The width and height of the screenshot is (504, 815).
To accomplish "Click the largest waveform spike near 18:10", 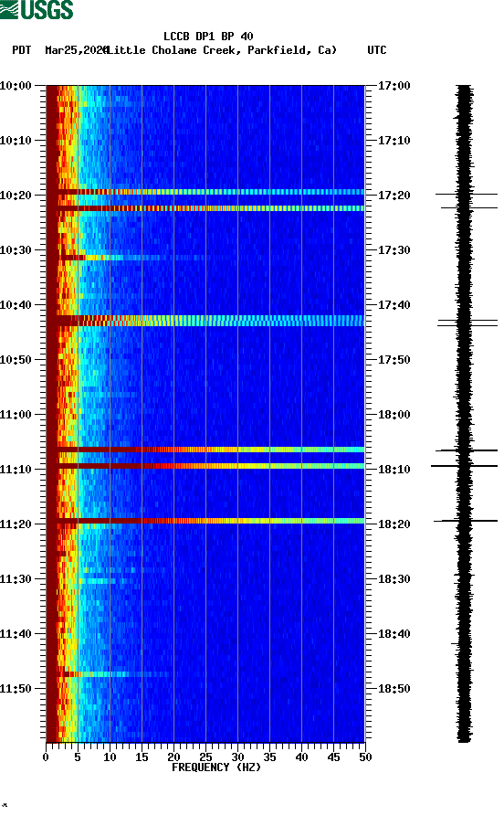I will click(x=464, y=466).
